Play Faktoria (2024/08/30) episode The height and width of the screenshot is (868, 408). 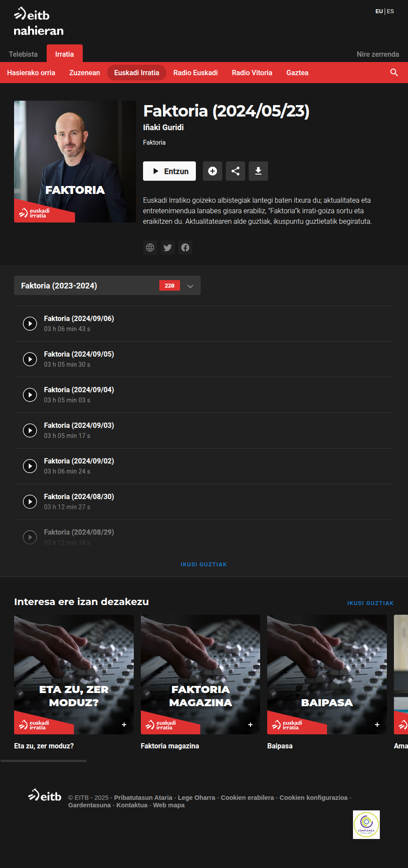pyautogui.click(x=30, y=502)
